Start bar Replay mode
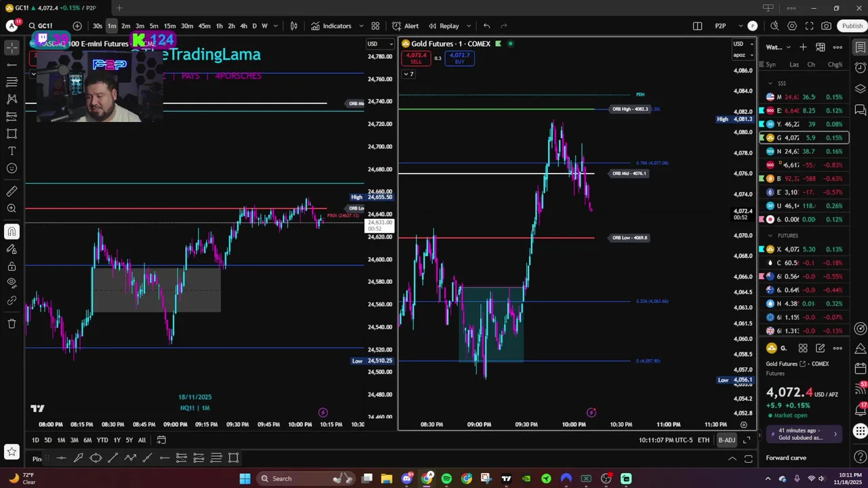The image size is (868, 488). click(x=443, y=26)
